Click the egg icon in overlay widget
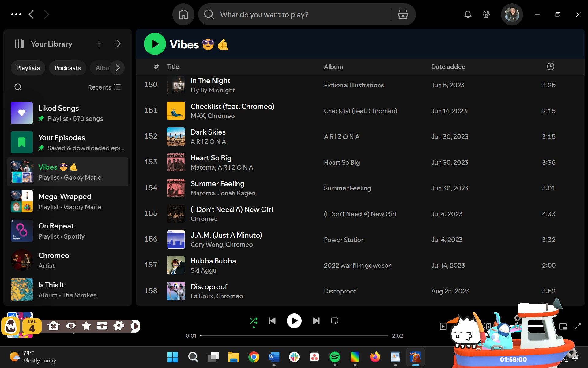The width and height of the screenshot is (588, 368). click(x=11, y=326)
